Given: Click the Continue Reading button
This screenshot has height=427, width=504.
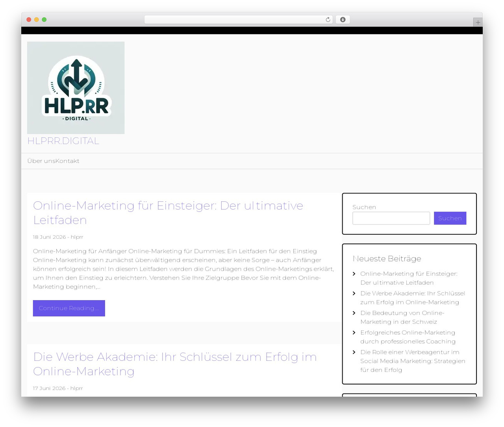Looking at the screenshot, I should click(x=69, y=308).
